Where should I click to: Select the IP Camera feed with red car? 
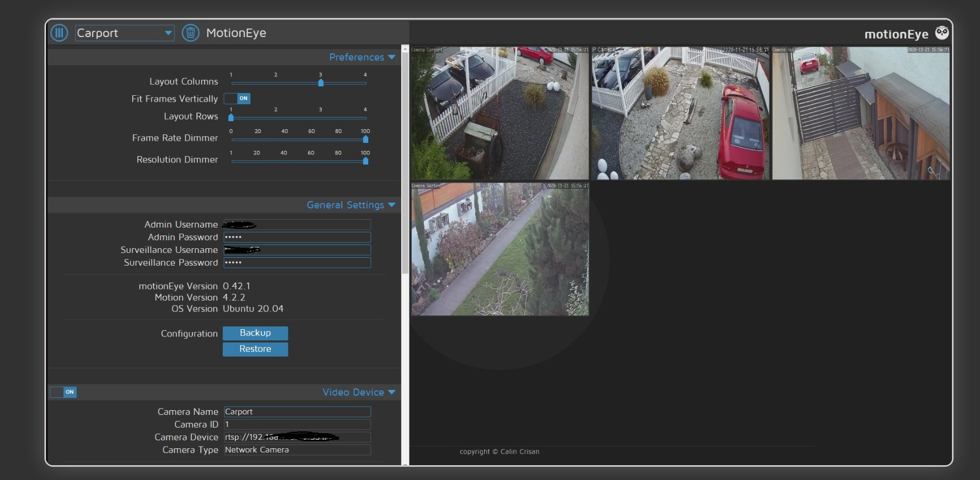[x=680, y=113]
